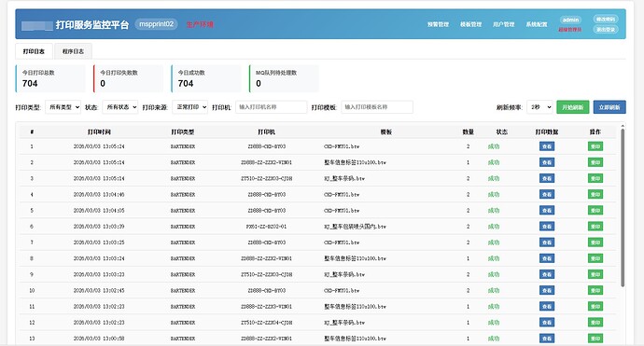Reprint the job in row 12
The width and height of the screenshot is (644, 346).
click(x=595, y=323)
